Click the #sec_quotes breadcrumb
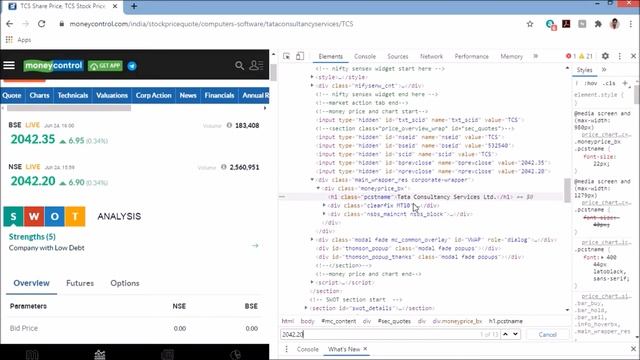640x360 pixels. (x=394, y=321)
